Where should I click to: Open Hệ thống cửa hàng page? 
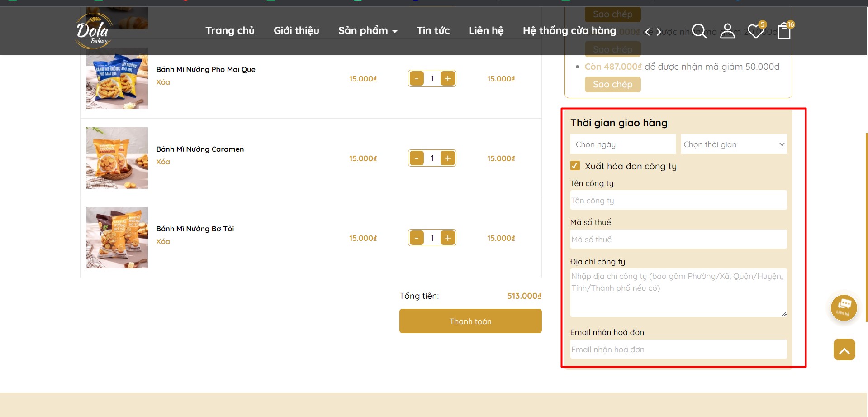(x=569, y=30)
